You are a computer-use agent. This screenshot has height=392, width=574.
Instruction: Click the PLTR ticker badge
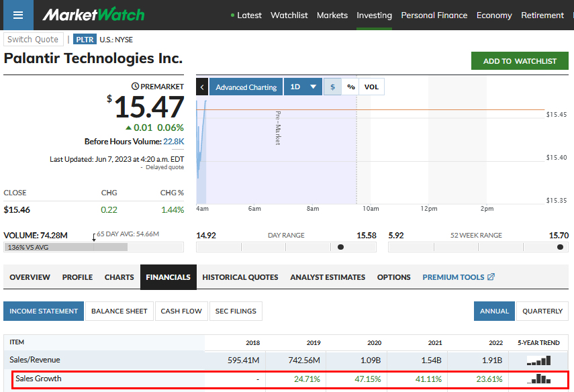[x=85, y=39]
